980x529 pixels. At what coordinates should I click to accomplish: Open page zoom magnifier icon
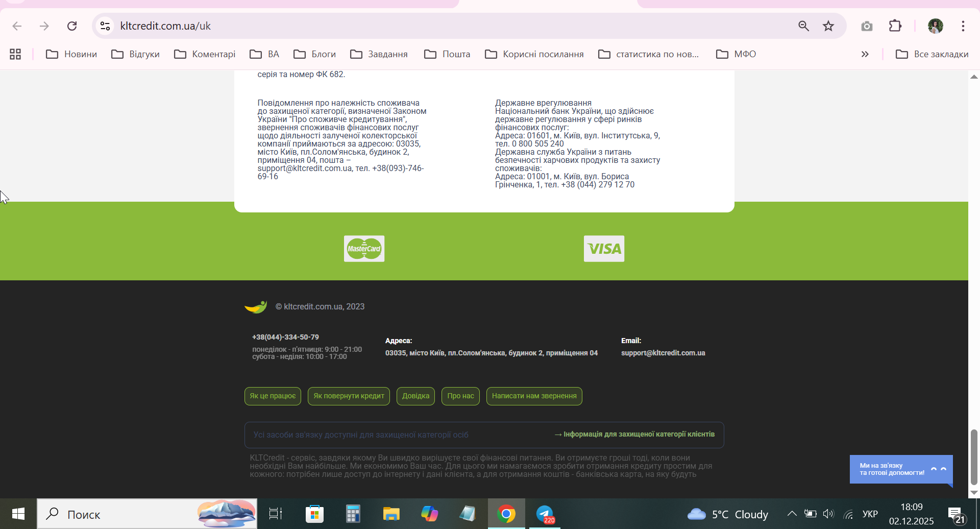(x=803, y=26)
